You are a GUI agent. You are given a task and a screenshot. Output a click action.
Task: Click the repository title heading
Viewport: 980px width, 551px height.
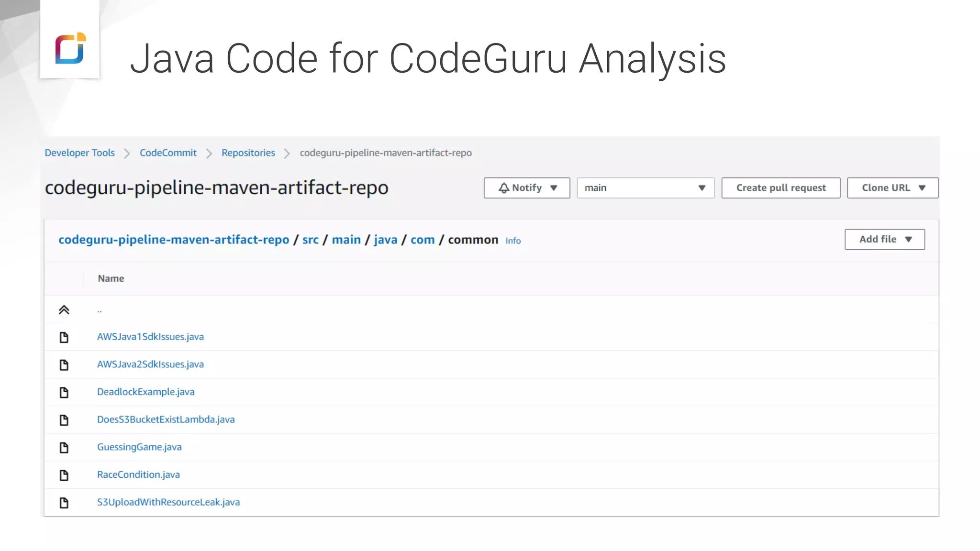216,187
